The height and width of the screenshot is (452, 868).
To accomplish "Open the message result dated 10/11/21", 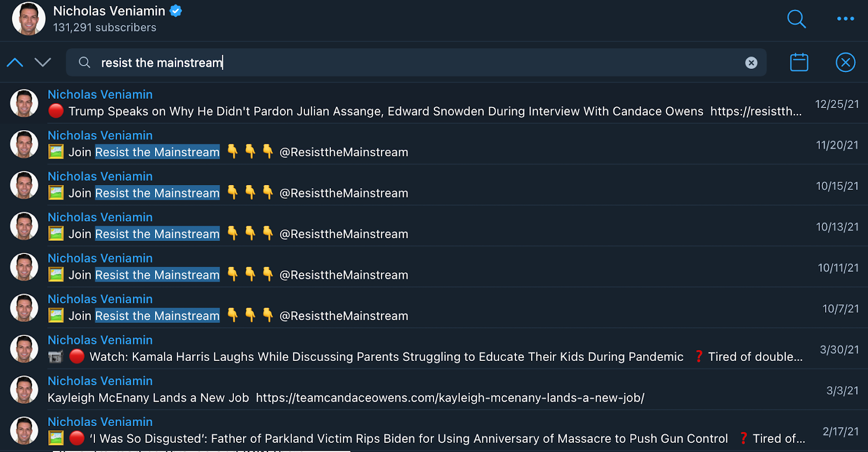I will (x=423, y=268).
